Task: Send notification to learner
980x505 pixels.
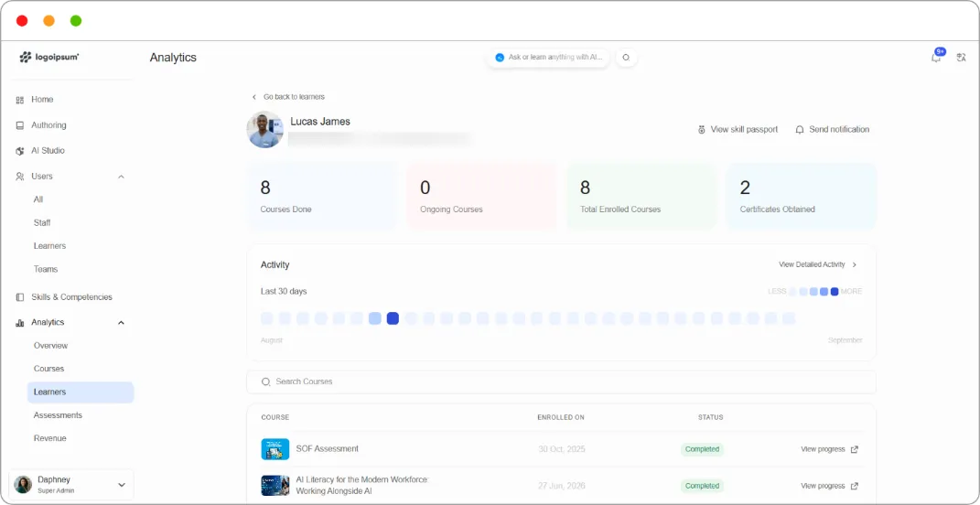Action: 839,129
